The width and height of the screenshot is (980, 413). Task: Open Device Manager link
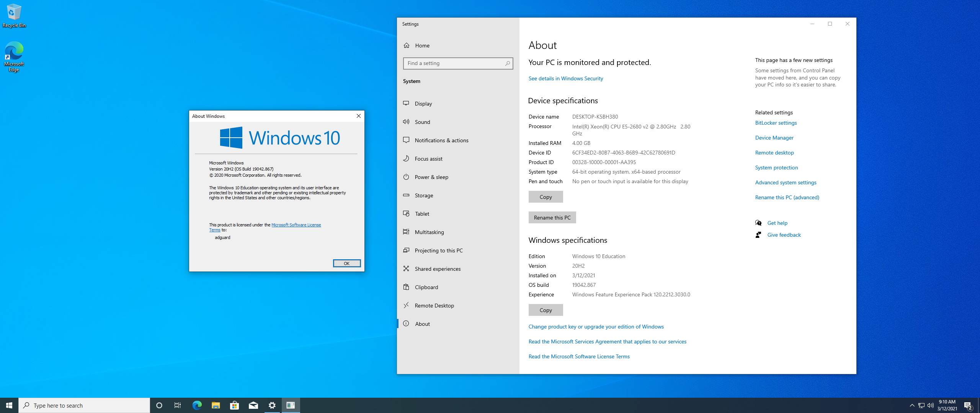tap(774, 138)
